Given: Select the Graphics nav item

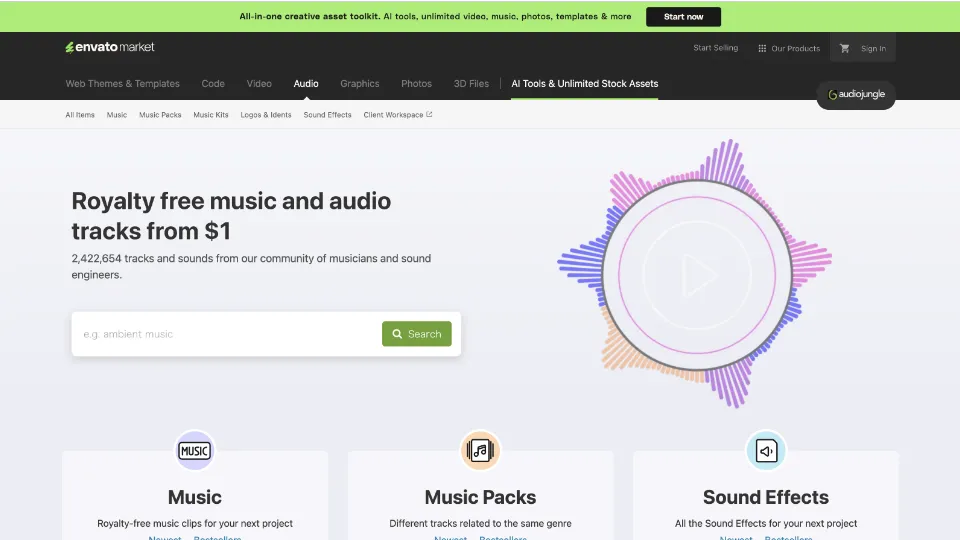Looking at the screenshot, I should pos(359,84).
